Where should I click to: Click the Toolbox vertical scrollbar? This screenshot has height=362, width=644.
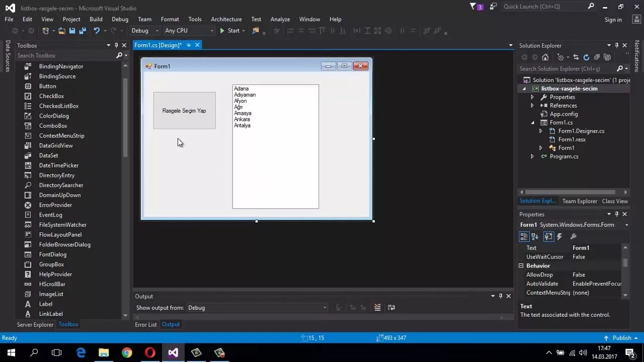pos(125,118)
